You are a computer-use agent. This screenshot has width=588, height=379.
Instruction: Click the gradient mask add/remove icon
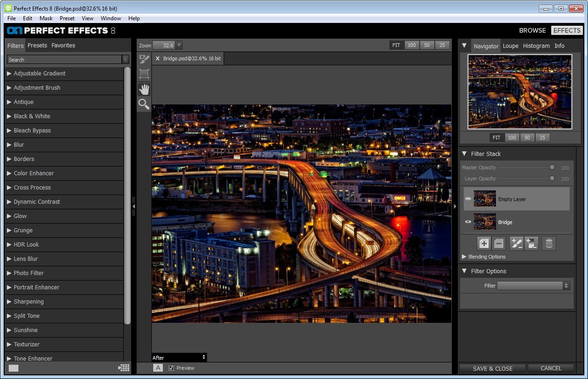pos(531,243)
